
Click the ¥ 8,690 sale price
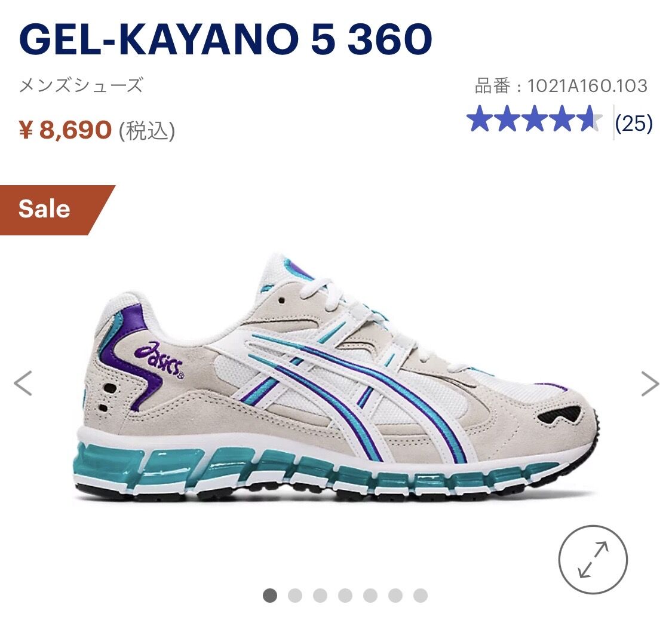tap(65, 130)
